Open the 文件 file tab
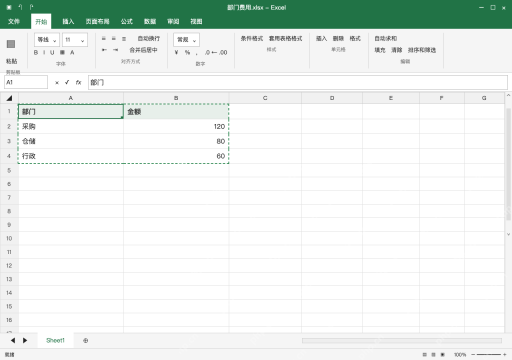The width and height of the screenshot is (512, 360). (x=14, y=21)
